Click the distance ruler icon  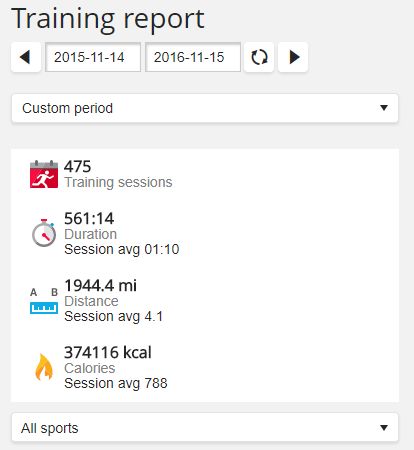(44, 301)
